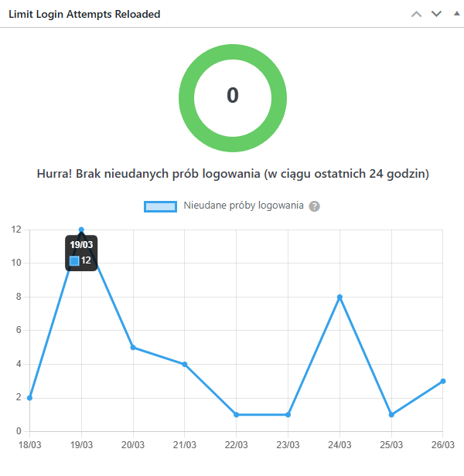Click the 26/03 data point
Viewport: 464px width, 476px height.
coord(443,381)
